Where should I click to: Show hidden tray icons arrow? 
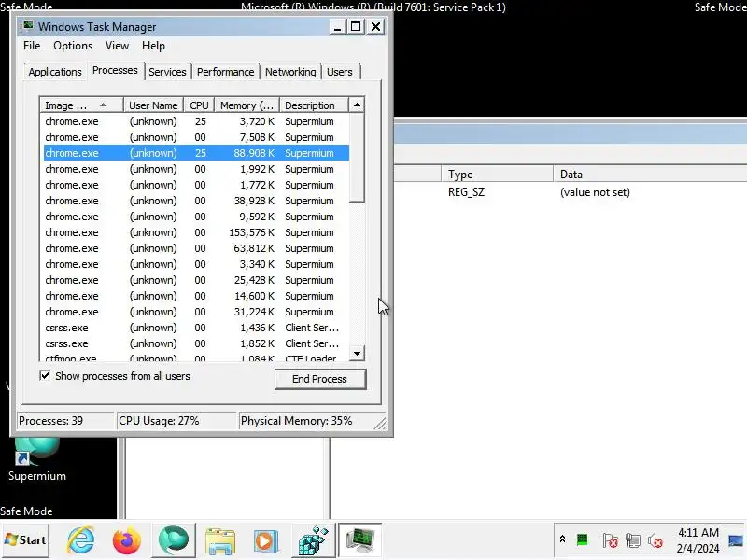[x=562, y=539]
